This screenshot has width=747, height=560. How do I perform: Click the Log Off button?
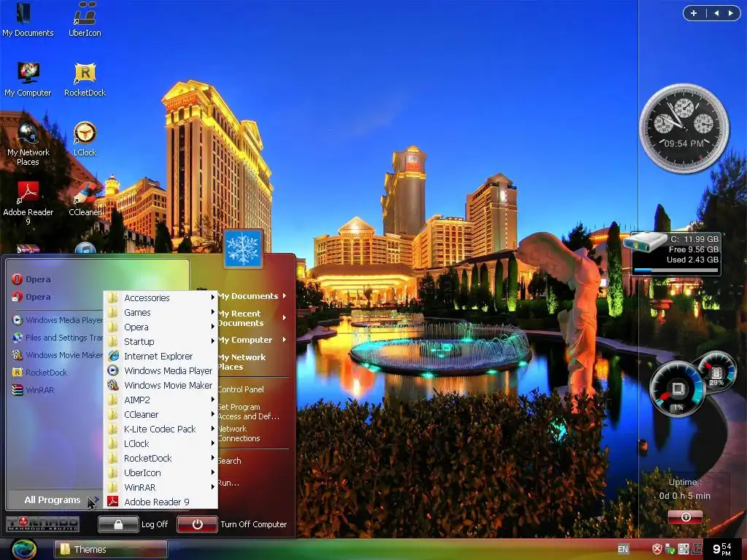coord(134,524)
